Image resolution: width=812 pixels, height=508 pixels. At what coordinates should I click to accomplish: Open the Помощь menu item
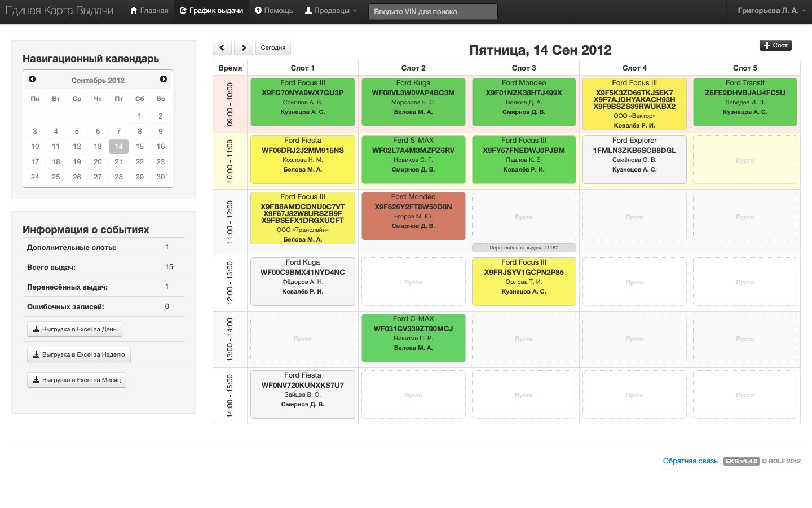274,11
